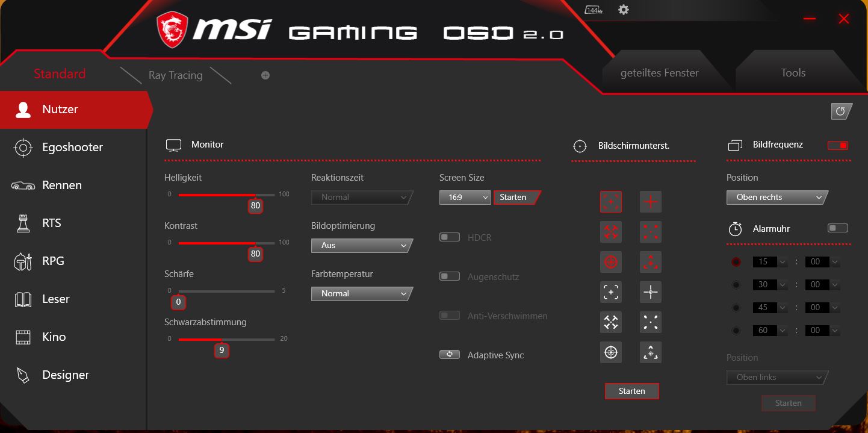The image size is (868, 433).
Task: Open the settings gear in the title bar
Action: [623, 10]
